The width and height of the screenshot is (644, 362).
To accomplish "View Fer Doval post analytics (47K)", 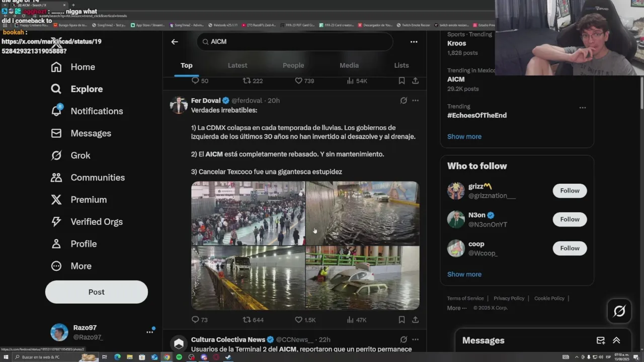I will (x=357, y=320).
